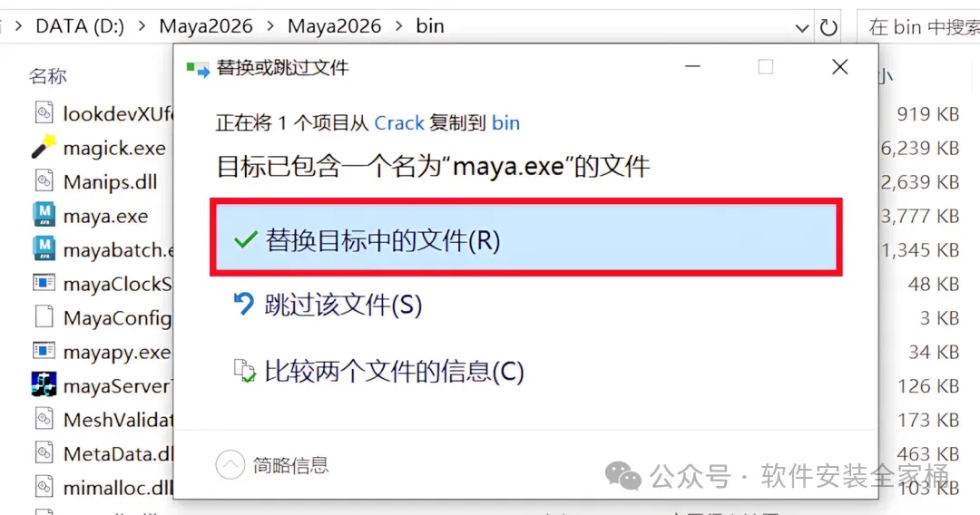980x515 pixels.
Task: Open the address bar history dropdown
Action: coord(802,27)
